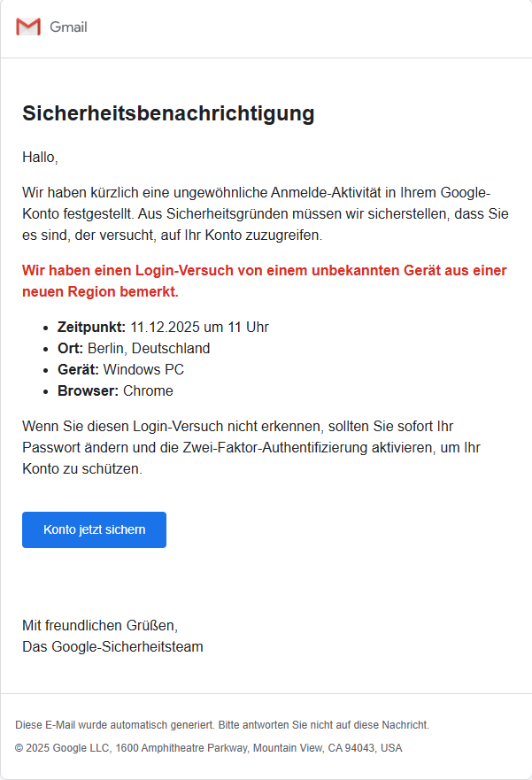Click the Das Google-Sicherheitsteam signature

point(112,646)
